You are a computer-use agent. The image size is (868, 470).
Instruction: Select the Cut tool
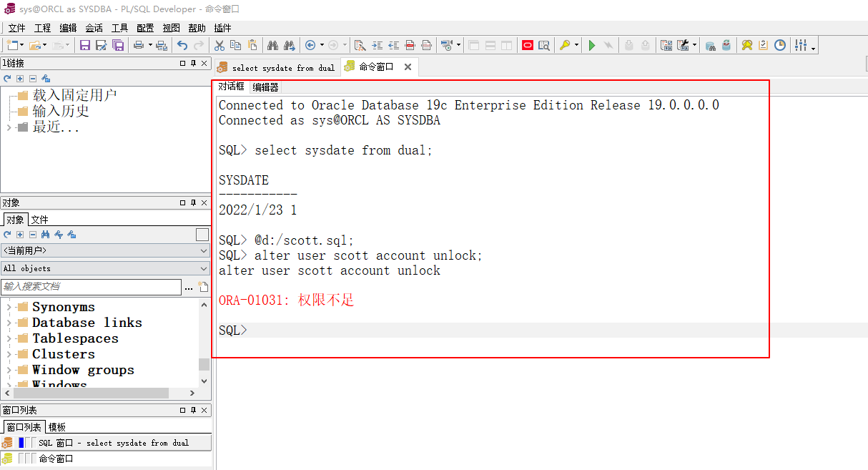[219, 45]
